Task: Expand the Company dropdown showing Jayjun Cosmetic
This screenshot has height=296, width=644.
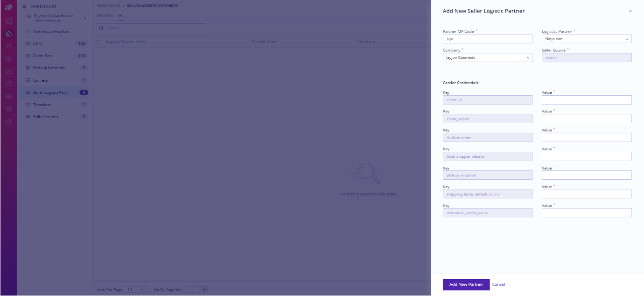Action: pyautogui.click(x=487, y=58)
